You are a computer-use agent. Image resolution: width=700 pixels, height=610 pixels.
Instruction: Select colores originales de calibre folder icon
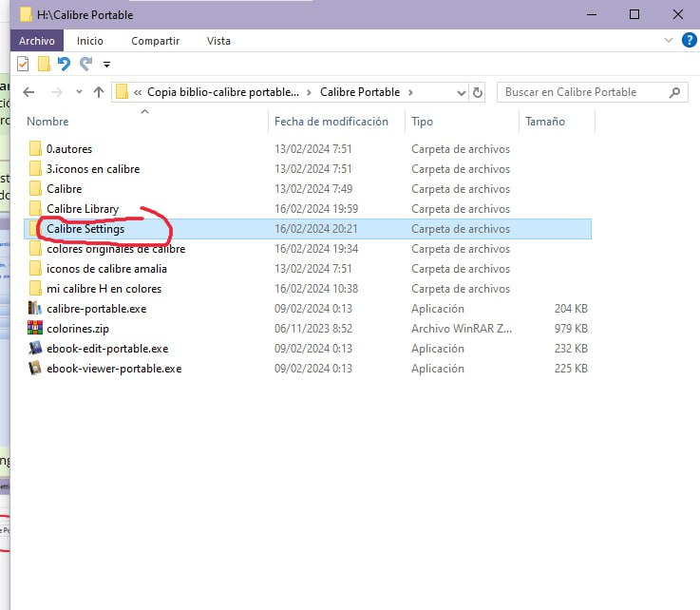[35, 249]
